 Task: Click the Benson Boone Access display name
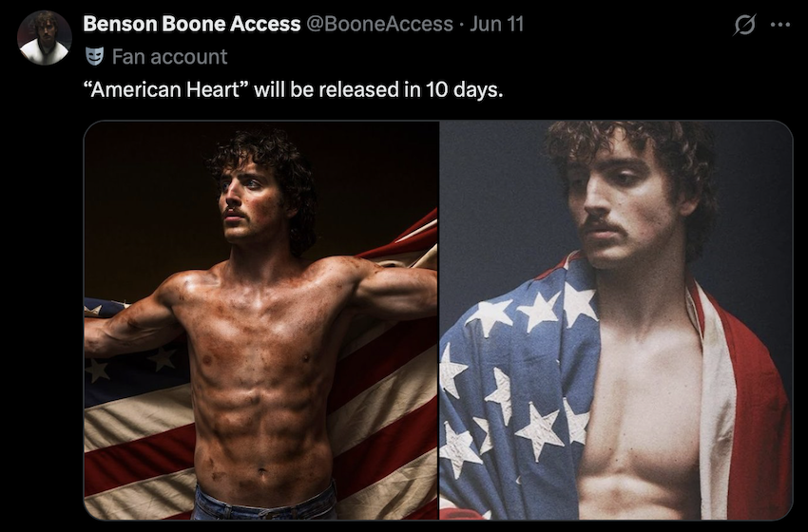[192, 24]
